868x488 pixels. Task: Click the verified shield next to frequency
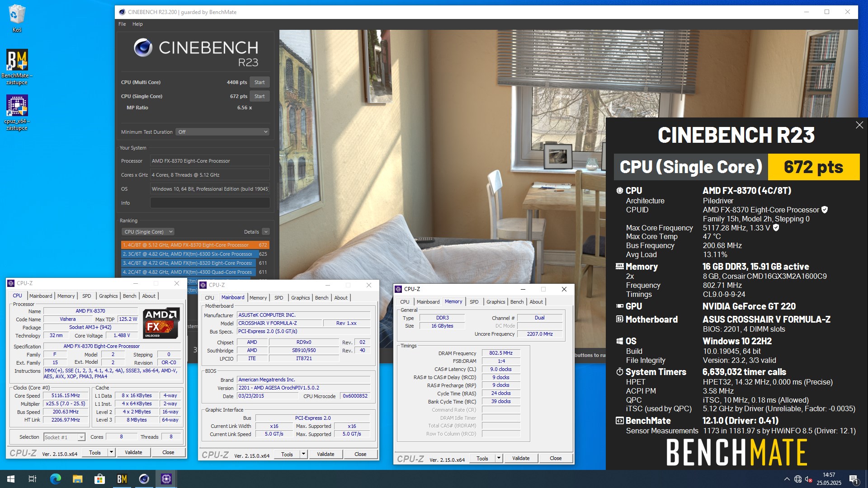pos(776,228)
